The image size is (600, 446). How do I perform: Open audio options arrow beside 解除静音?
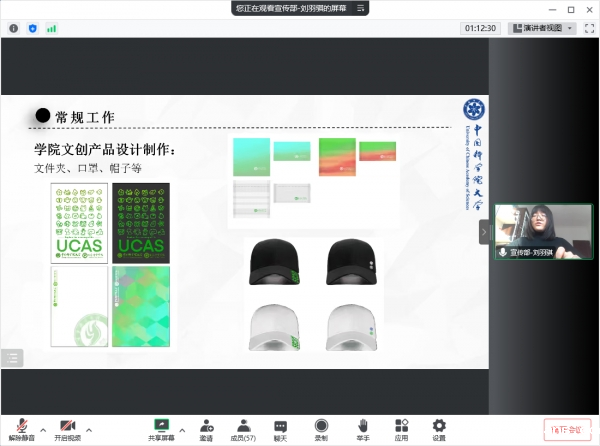click(x=41, y=429)
